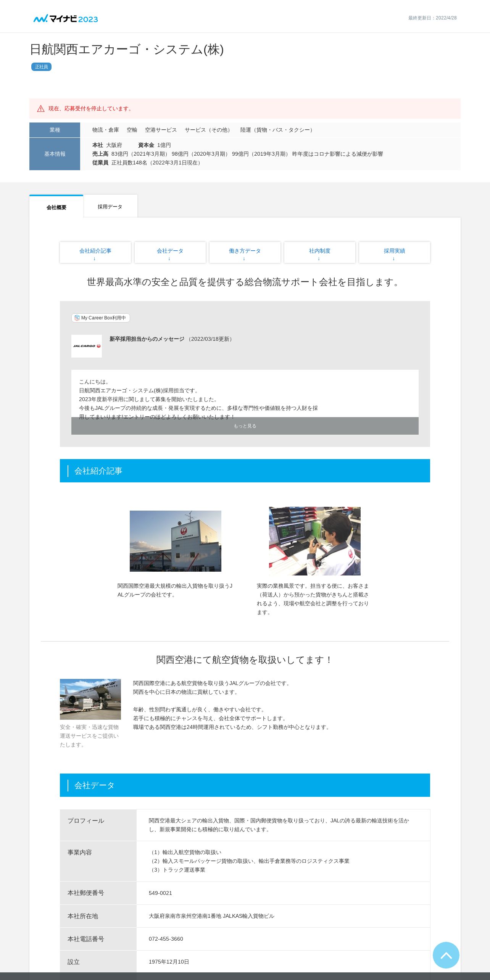Click caption 安全・確実・迅速な貨物運送サービス
This screenshot has width=490, height=980.
click(90, 736)
